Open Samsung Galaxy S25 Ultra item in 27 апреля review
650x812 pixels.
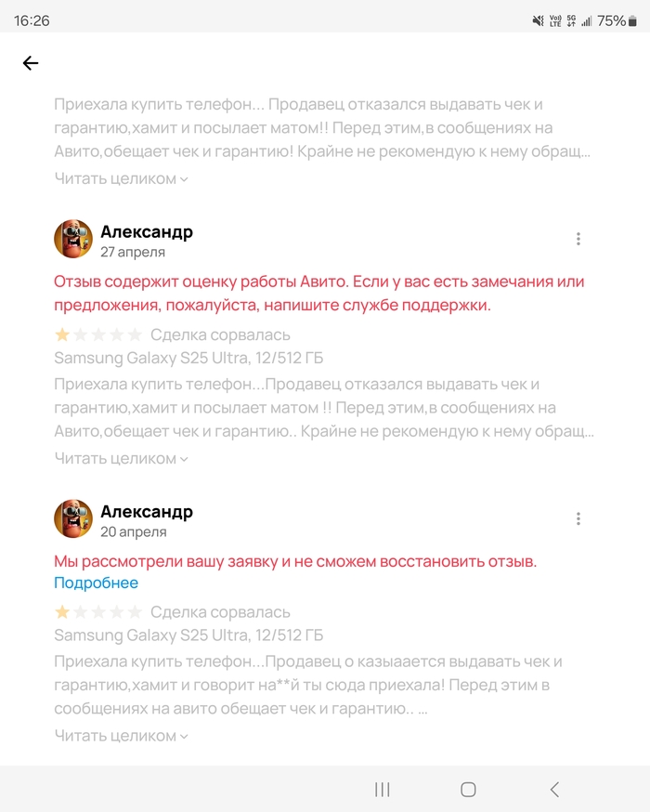pyautogui.click(x=188, y=358)
